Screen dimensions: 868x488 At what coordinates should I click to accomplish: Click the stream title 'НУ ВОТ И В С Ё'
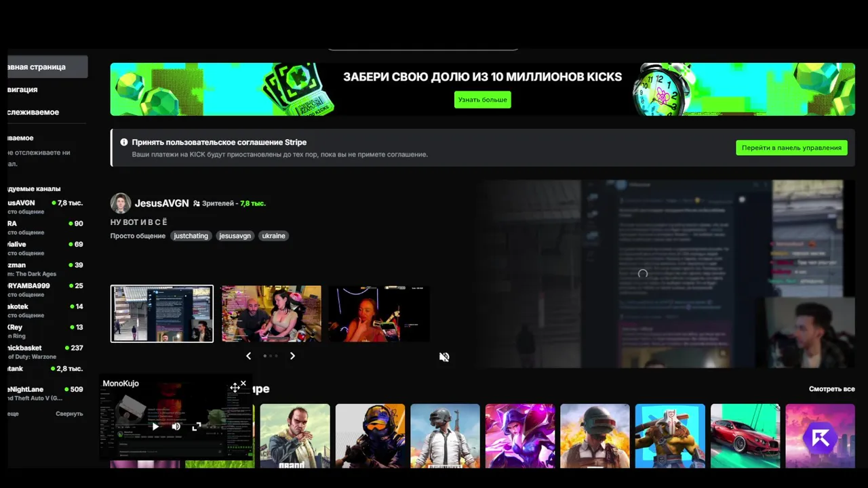click(138, 222)
